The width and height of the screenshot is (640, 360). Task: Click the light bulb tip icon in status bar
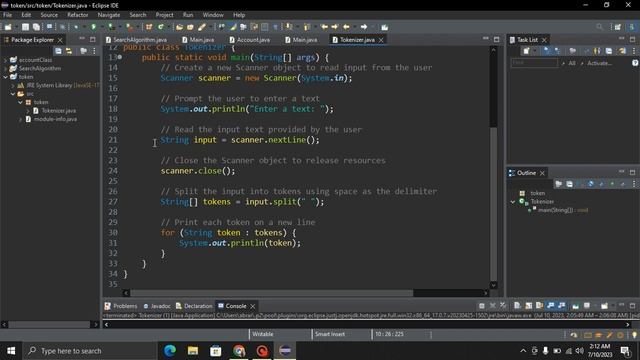(x=634, y=335)
